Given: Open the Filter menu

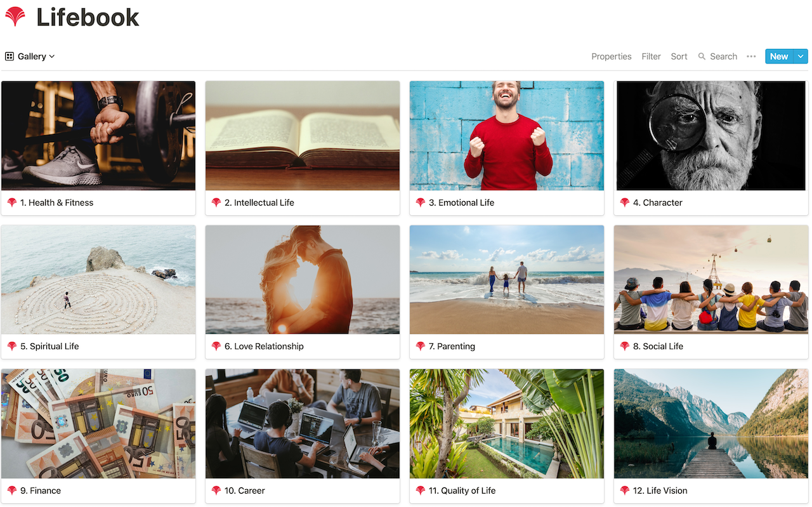Looking at the screenshot, I should coord(651,56).
